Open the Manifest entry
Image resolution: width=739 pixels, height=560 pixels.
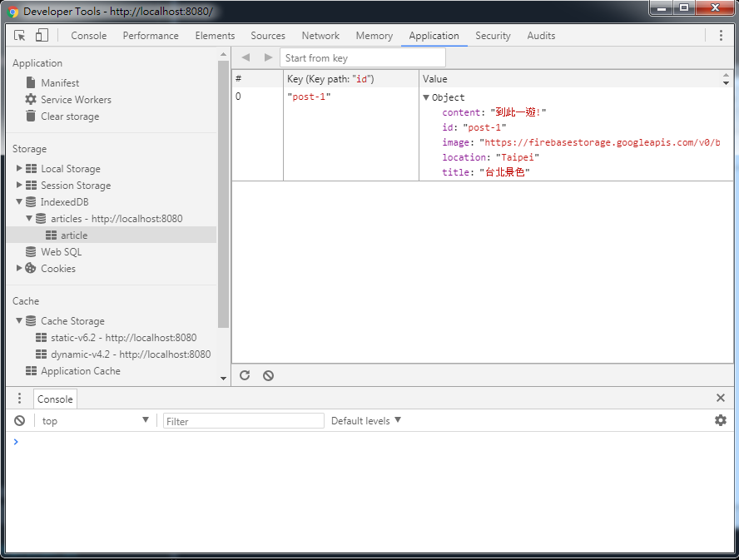[60, 83]
